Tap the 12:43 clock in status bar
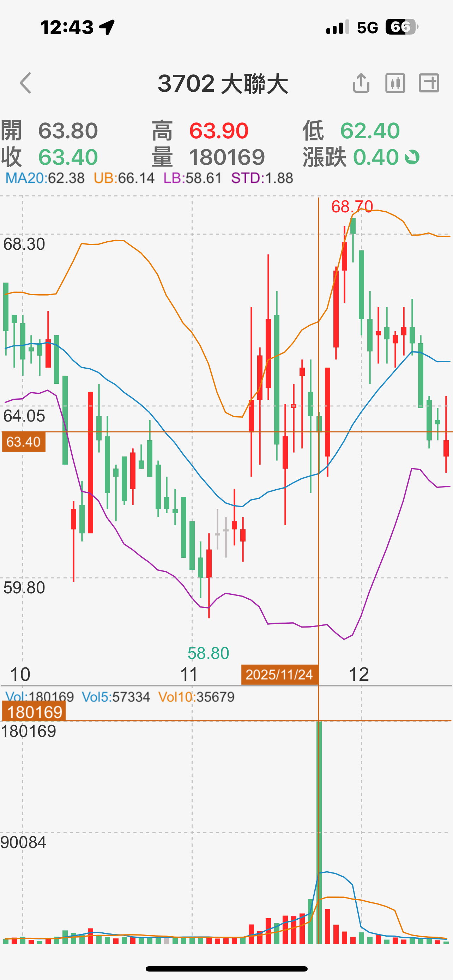The width and height of the screenshot is (453, 980). point(67,27)
